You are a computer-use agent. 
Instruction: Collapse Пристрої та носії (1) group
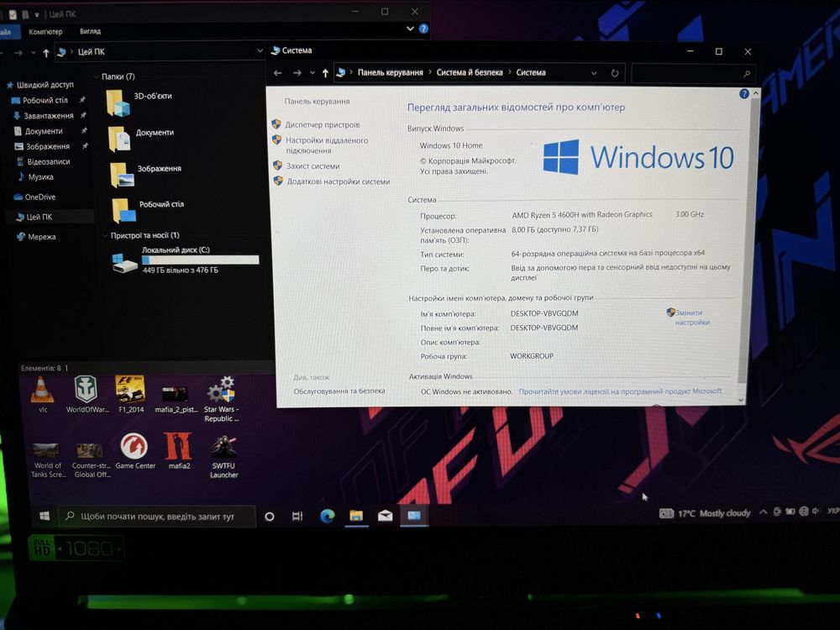[x=104, y=236]
